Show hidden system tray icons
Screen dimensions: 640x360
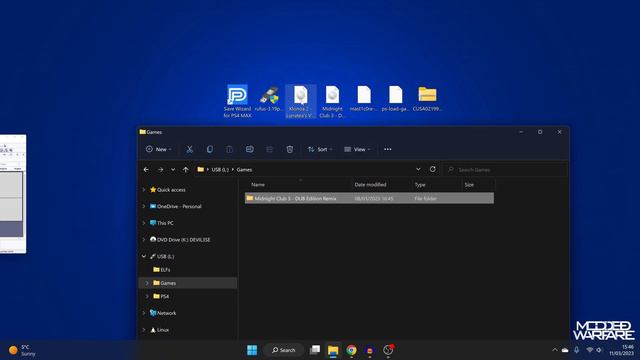coord(554,350)
